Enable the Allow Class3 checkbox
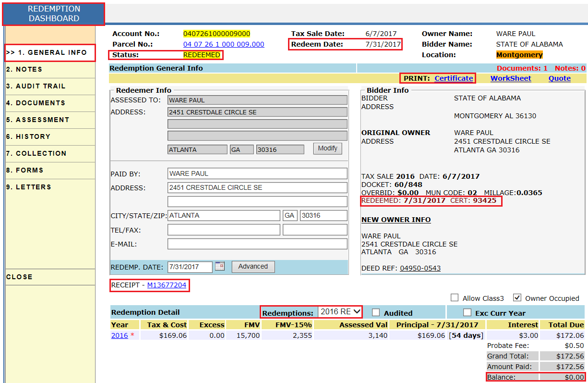The image size is (588, 383). click(455, 297)
